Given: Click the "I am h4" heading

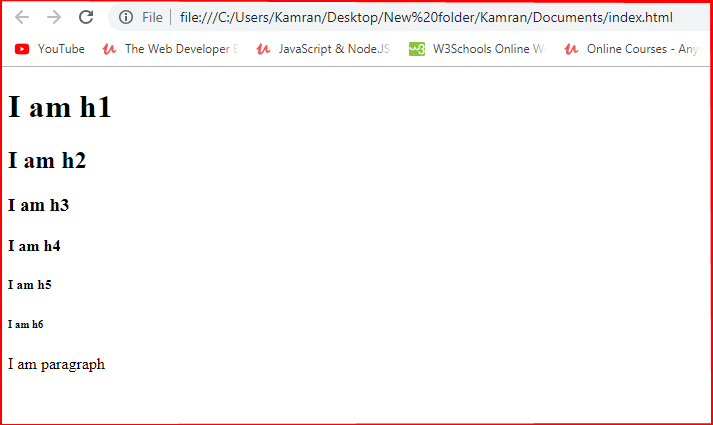Looking at the screenshot, I should click(34, 246).
